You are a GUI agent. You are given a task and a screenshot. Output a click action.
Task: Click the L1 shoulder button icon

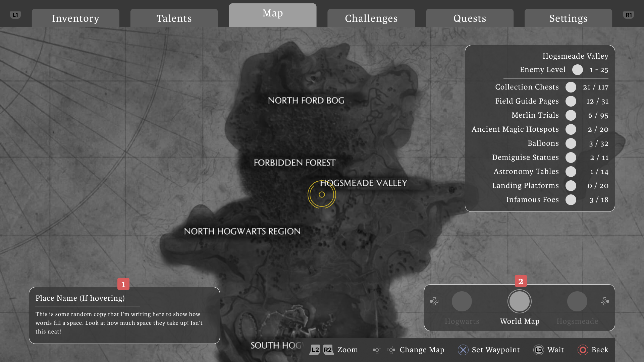coord(15,14)
